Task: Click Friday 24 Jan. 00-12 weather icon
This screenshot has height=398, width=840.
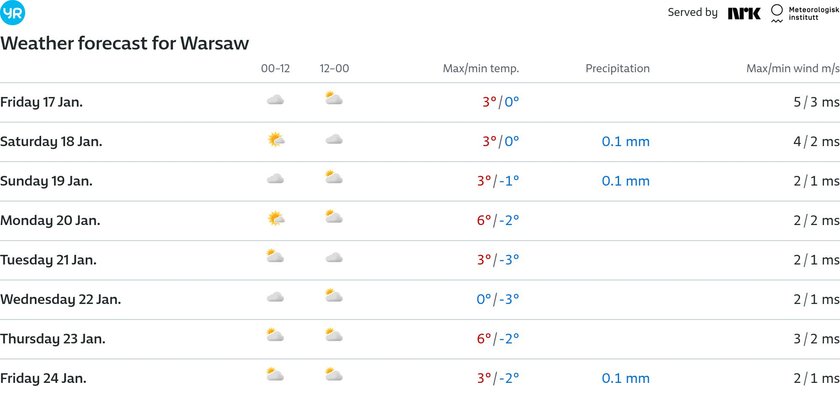Action: pos(275,374)
